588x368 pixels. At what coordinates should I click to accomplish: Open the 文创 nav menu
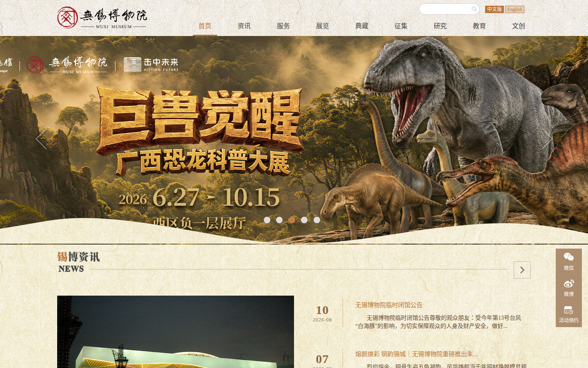(519, 26)
